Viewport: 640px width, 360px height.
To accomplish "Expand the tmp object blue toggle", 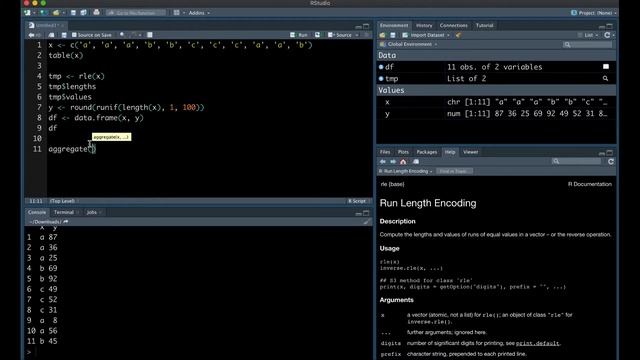I will tap(381, 79).
